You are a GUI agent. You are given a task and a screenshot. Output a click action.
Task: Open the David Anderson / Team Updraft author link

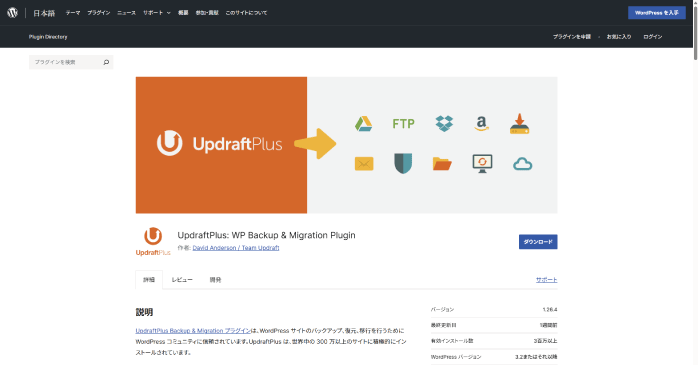236,248
